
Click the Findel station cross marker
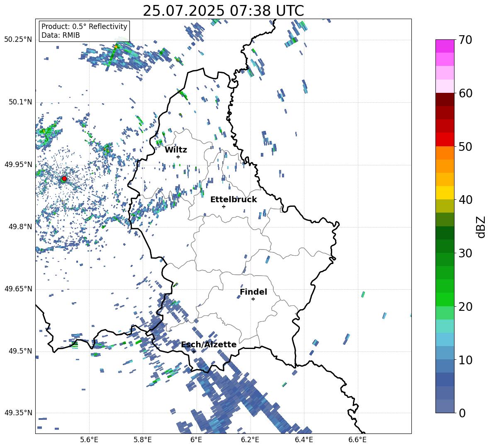(253, 299)
